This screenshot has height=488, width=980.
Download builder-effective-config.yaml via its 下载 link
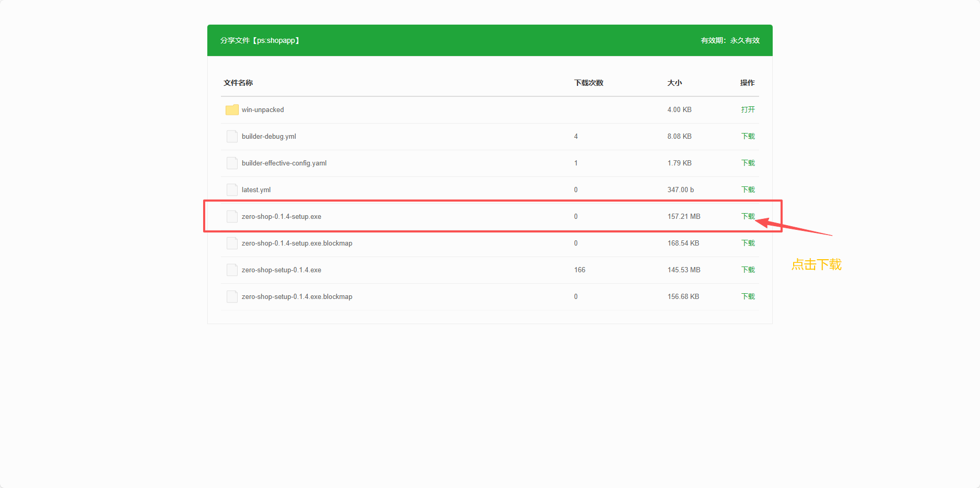748,163
